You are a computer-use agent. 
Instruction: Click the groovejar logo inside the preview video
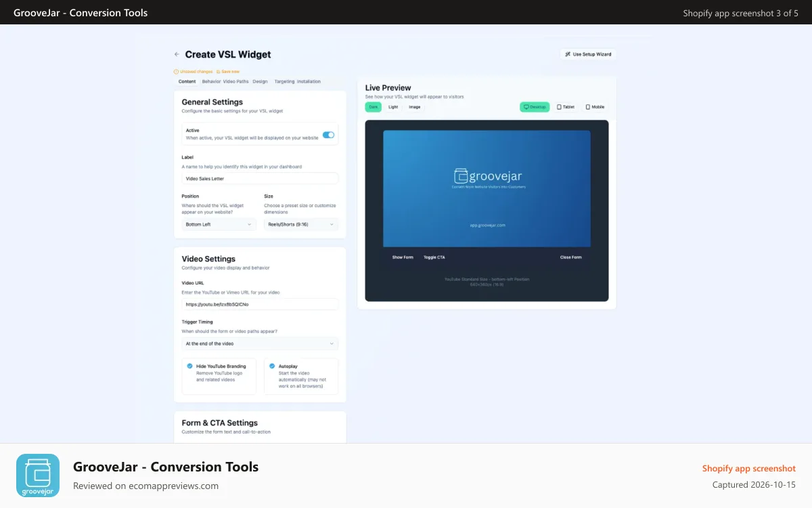point(487,175)
